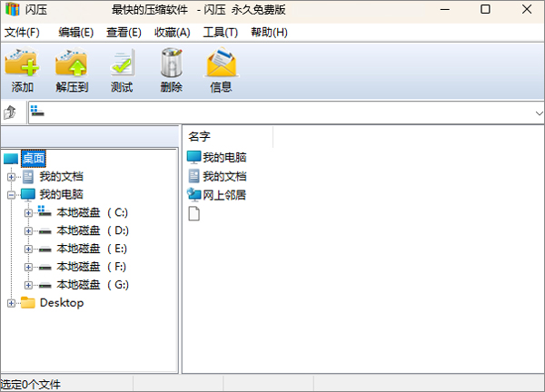Click the 我的电脑 icon in the file list

(x=194, y=157)
